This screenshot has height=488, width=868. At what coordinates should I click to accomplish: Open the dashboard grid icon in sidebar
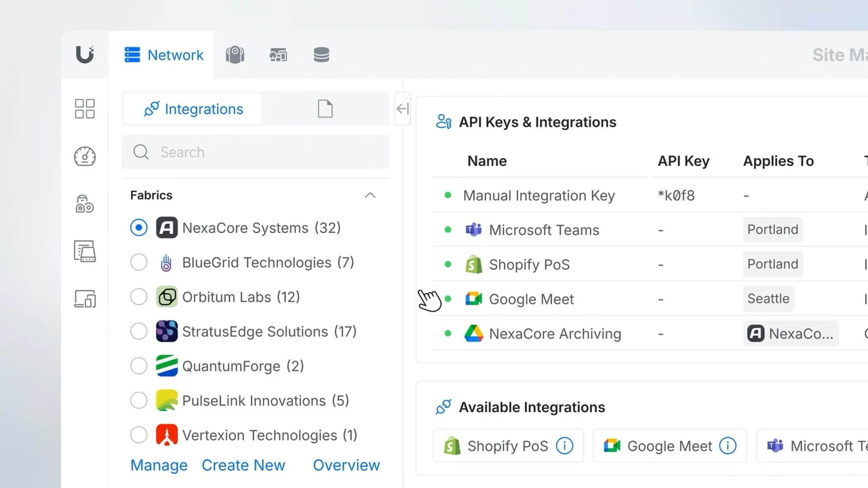tap(85, 108)
